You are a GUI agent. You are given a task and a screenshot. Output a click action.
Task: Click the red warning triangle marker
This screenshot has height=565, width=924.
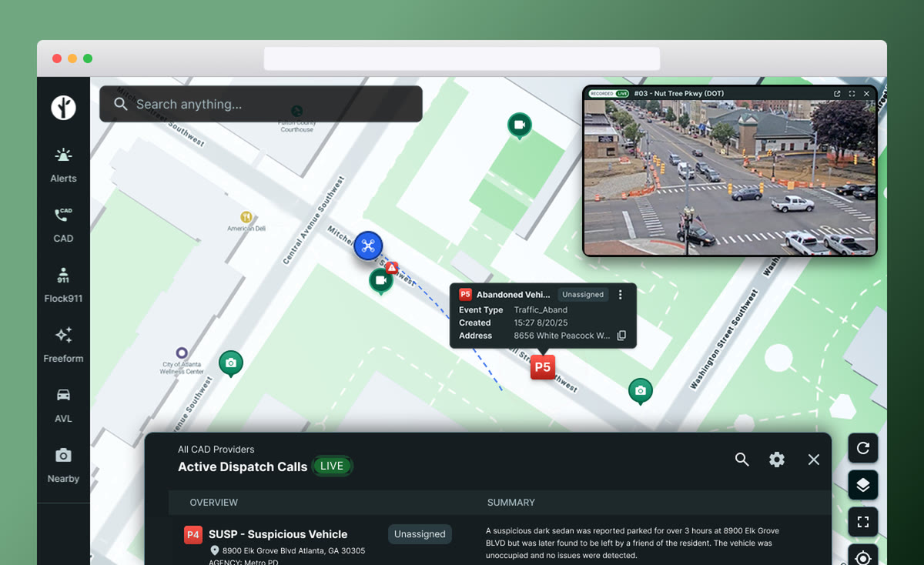point(392,268)
